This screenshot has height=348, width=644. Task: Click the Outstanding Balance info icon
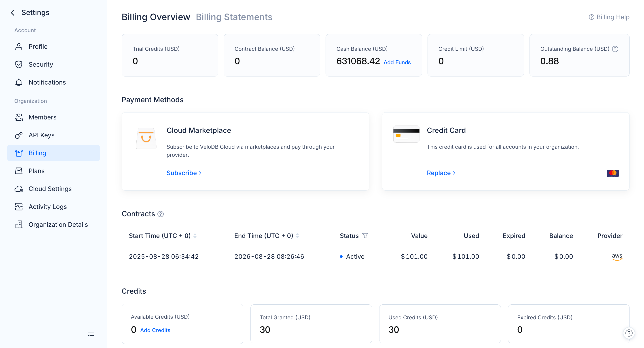point(615,49)
